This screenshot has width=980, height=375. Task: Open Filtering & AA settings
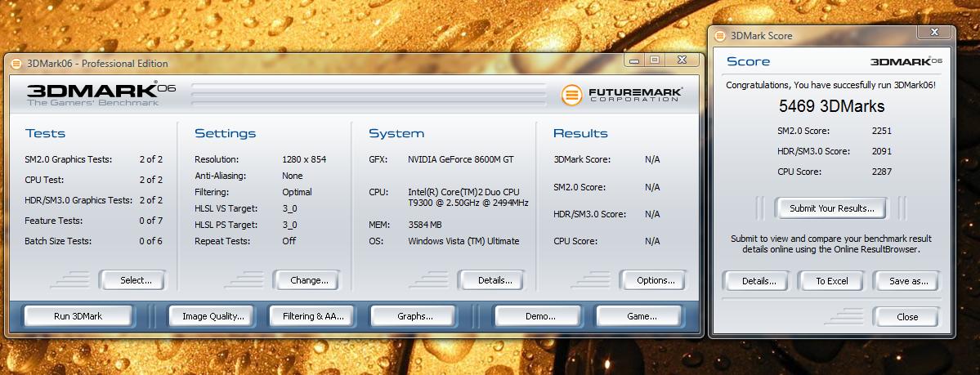click(x=313, y=316)
